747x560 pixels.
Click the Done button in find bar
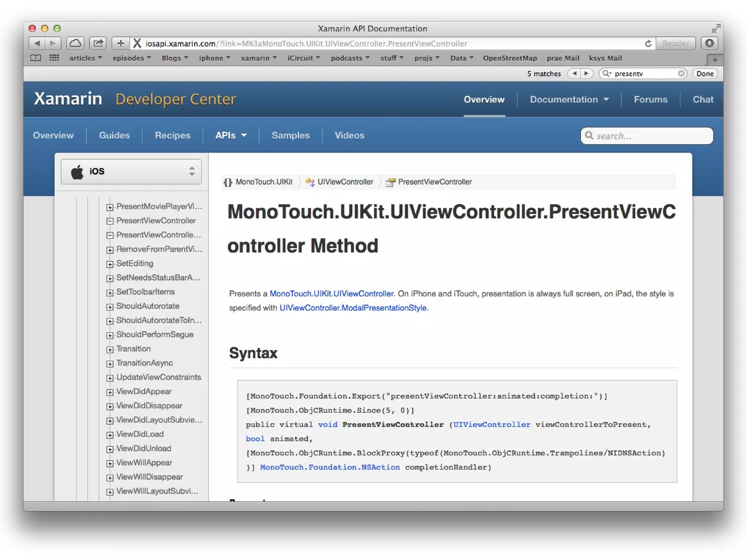(705, 74)
